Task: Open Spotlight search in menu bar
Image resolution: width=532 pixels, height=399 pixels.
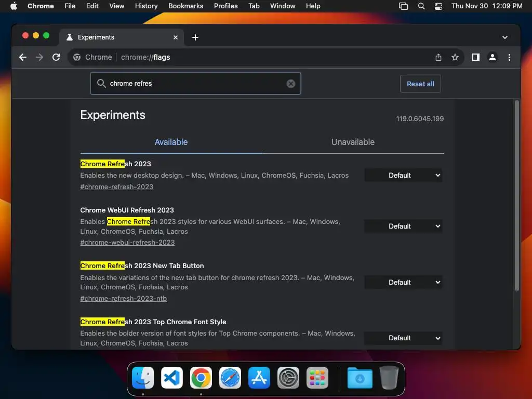Action: 421,6
